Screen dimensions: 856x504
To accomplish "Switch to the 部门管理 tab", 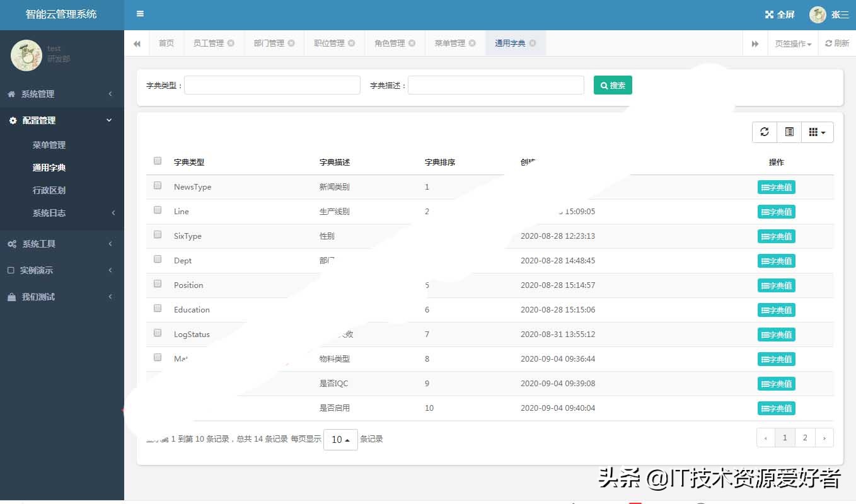I will pyautogui.click(x=269, y=43).
